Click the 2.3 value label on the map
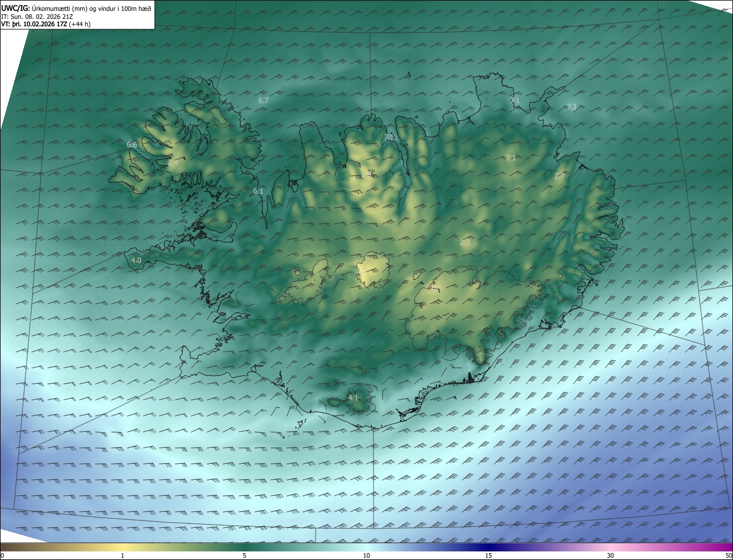This screenshot has height=560, width=733. 465,243
